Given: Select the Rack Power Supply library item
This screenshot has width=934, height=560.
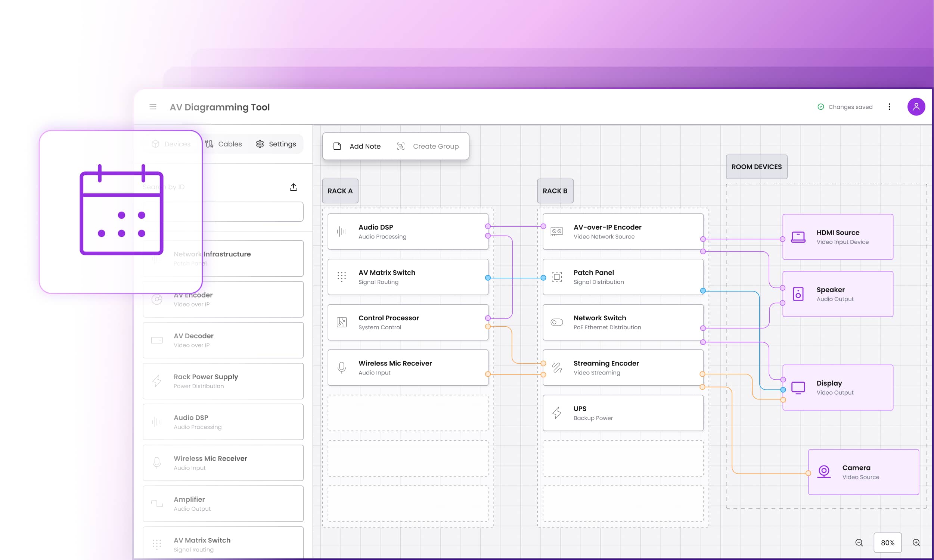Looking at the screenshot, I should 223,381.
